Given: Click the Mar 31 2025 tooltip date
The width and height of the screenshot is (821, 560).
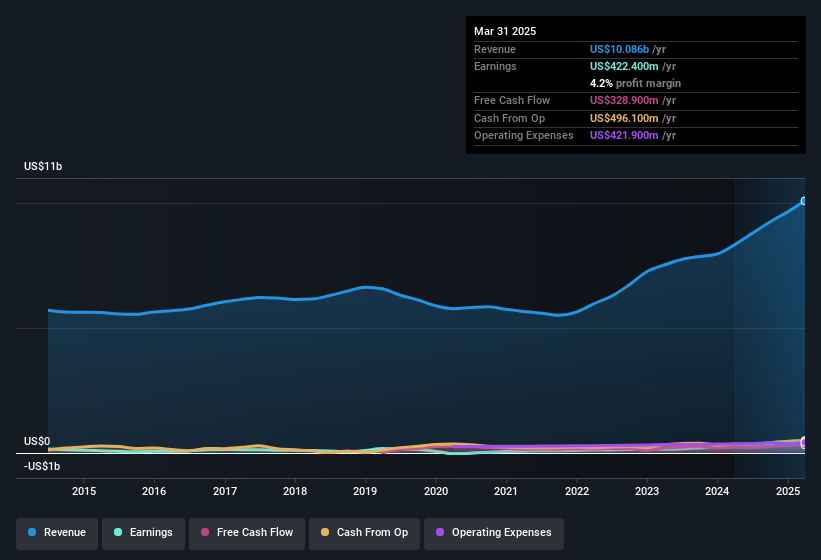Looking at the screenshot, I should [505, 31].
